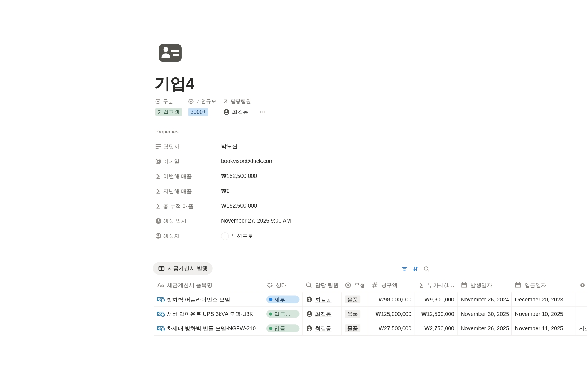Image resolution: width=588 pixels, height=367 pixels.
Task: Open the 청구액 column header menu
Action: (x=391, y=285)
